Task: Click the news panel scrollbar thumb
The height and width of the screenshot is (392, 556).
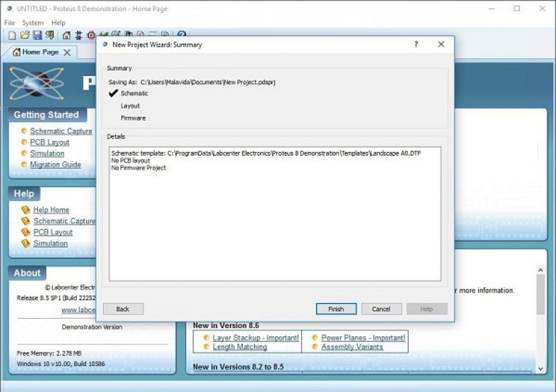Action: coord(540,294)
